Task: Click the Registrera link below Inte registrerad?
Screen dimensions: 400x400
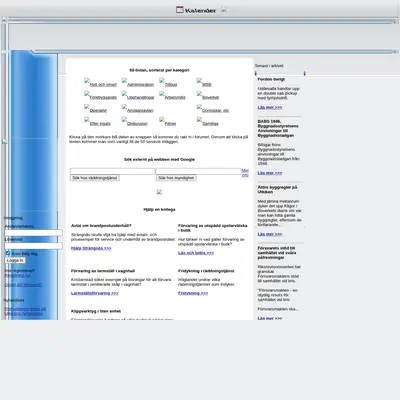Action: click(18, 275)
